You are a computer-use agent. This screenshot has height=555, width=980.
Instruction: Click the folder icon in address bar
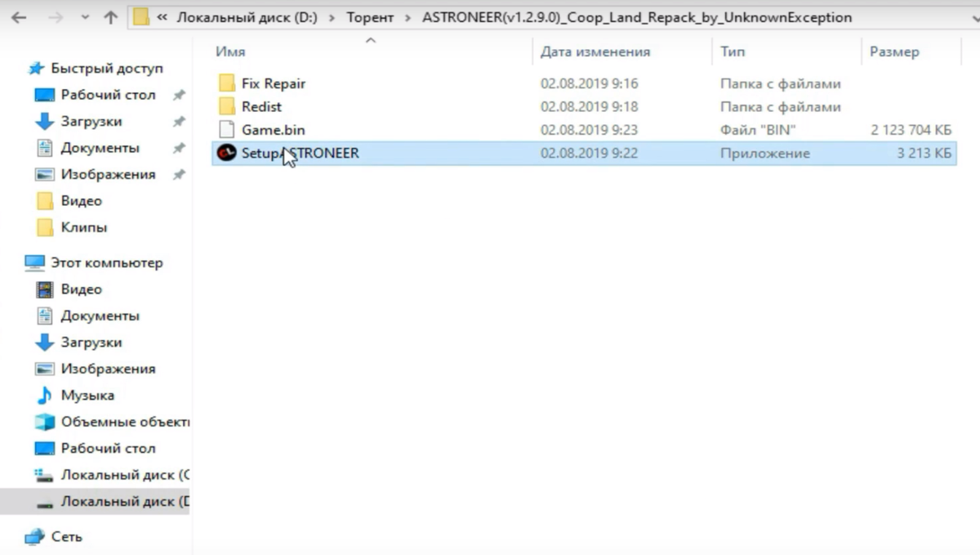click(x=141, y=17)
